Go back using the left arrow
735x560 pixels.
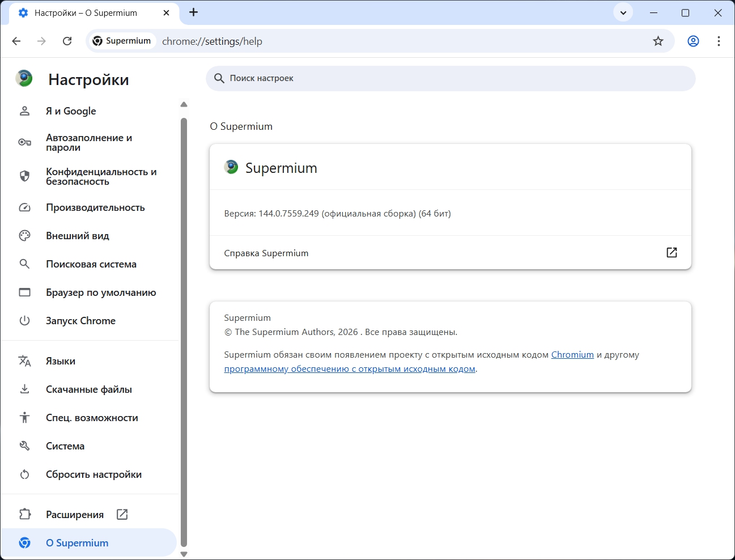click(16, 41)
